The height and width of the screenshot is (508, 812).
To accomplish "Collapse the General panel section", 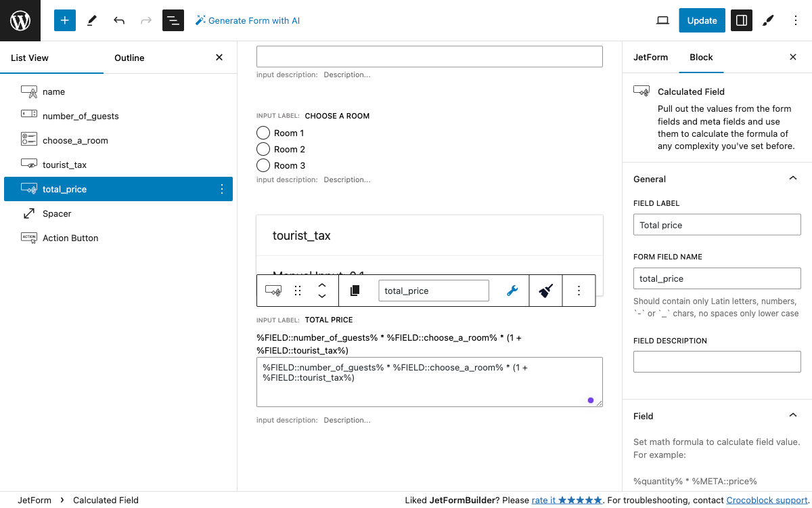I will pos(793,179).
